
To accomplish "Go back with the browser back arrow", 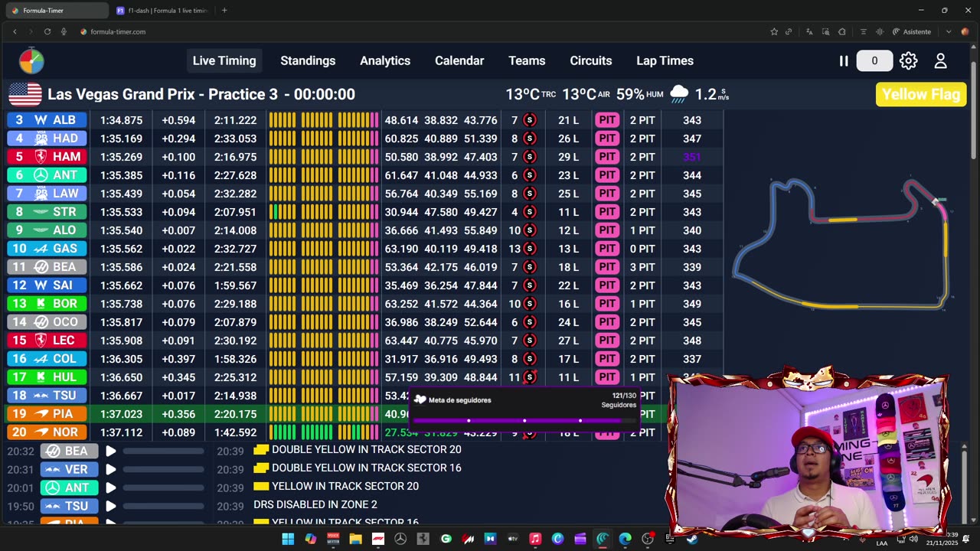I will (x=15, y=31).
